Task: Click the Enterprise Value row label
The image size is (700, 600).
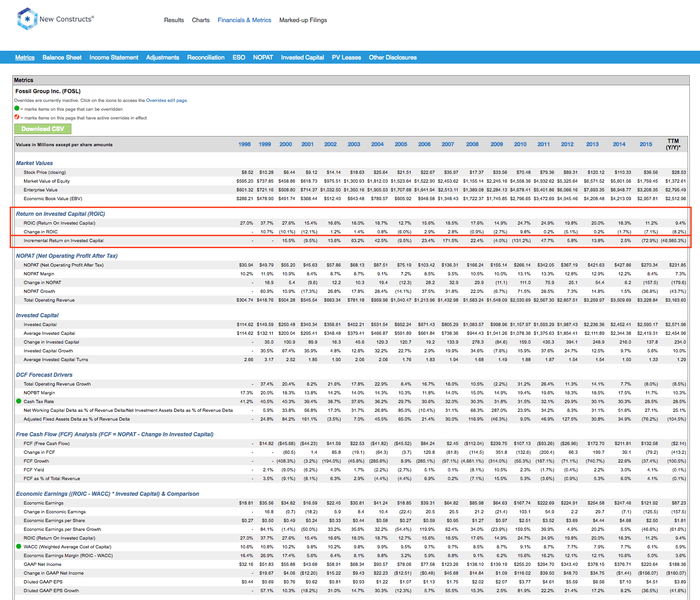Action: 41,190
